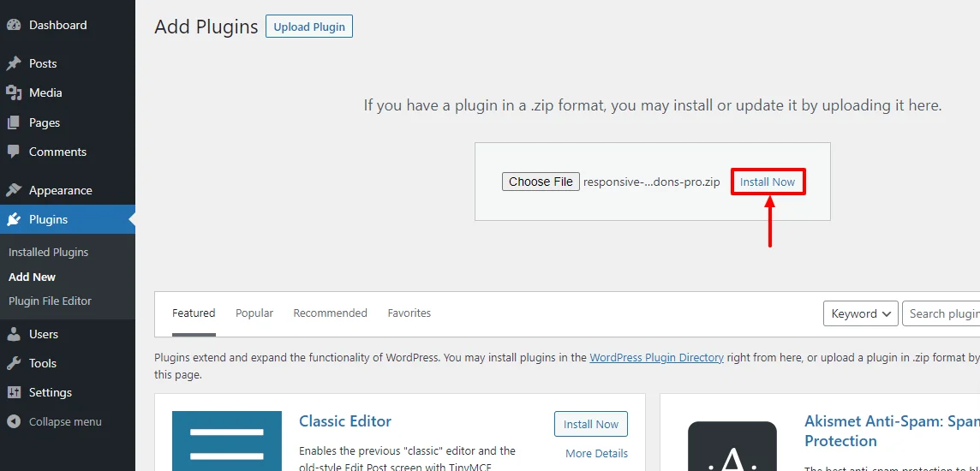
Task: Click the Classic Editor plugin thumbnail
Action: click(227, 440)
